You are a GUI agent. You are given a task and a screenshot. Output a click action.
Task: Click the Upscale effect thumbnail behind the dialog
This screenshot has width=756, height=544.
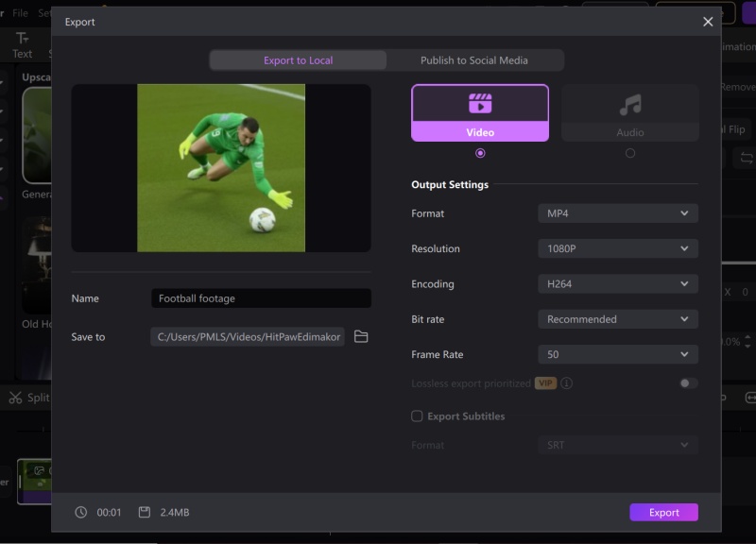(x=37, y=135)
